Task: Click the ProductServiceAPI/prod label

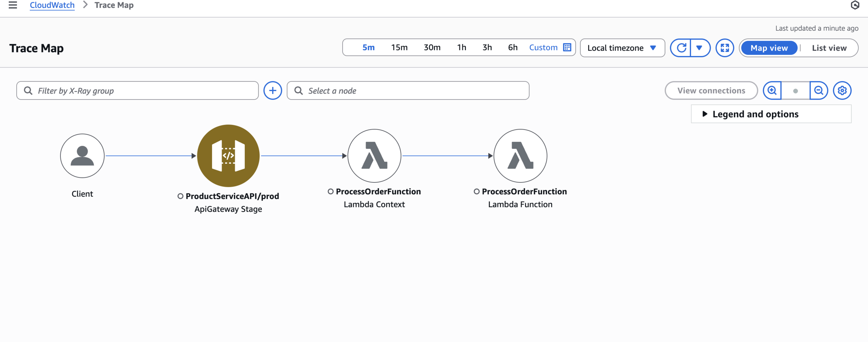Action: [232, 196]
